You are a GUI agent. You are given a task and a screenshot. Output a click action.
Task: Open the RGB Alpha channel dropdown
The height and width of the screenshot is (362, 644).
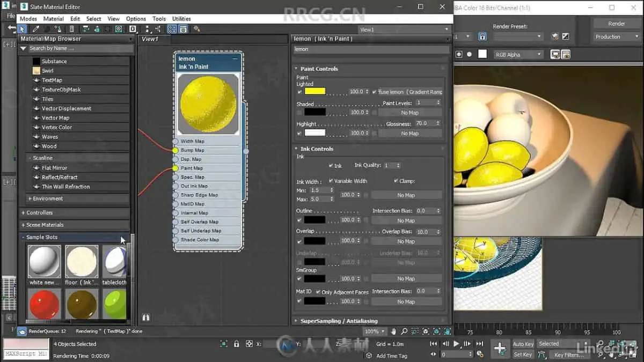point(518,55)
